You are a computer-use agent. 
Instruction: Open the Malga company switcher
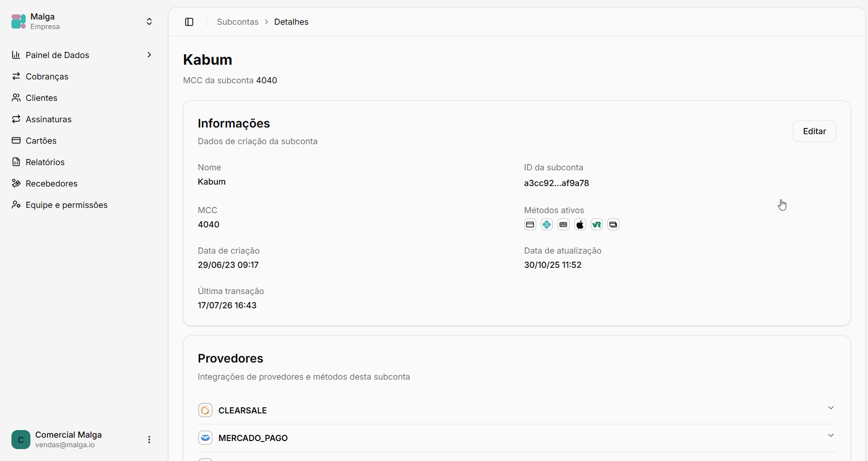point(82,21)
